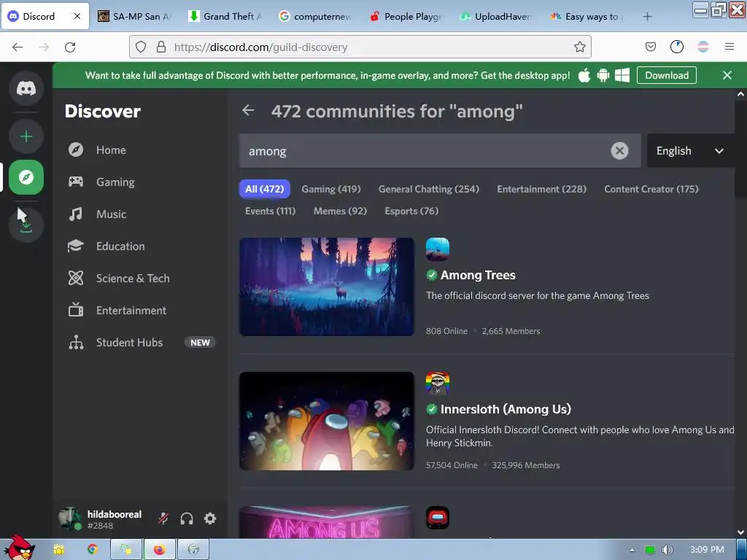
Task: Click Among Trees server title
Action: pos(478,275)
